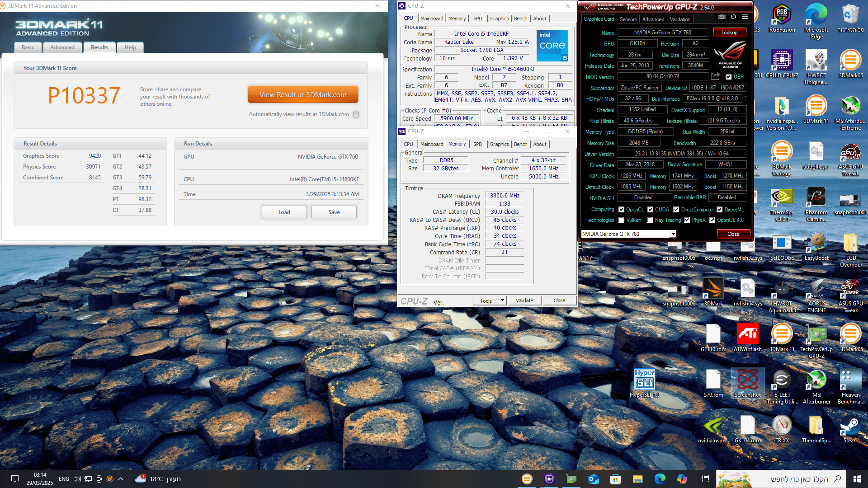This screenshot has height=488, width=868.
Task: Open the CPUID CPU-Z desktop icon
Action: click(x=782, y=64)
